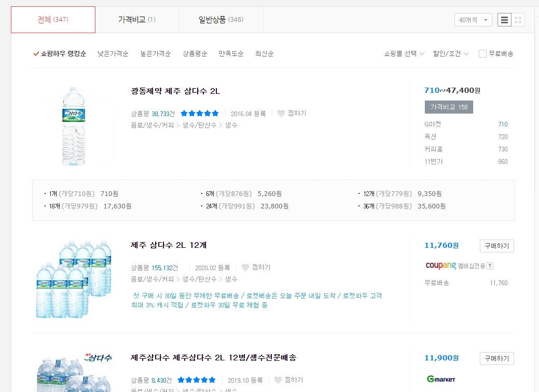
Task: Click the heart 찜하기 icon for 제주 삼다수 12개
Action: (x=244, y=267)
